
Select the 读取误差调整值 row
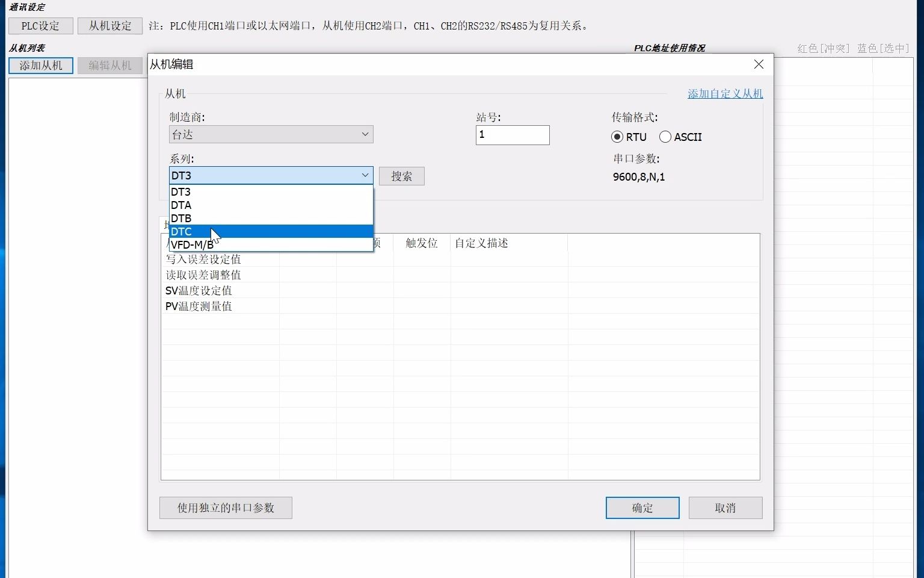(x=460, y=275)
